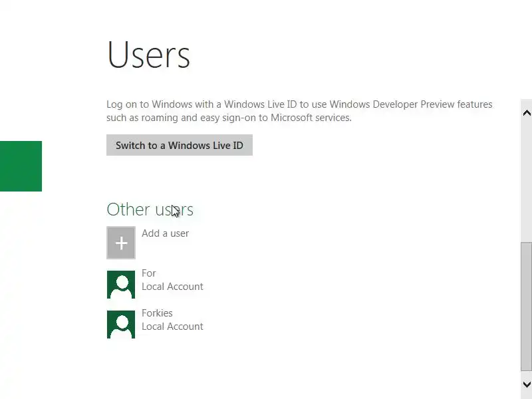
Task: Select the 'For' user name
Action: click(x=148, y=273)
